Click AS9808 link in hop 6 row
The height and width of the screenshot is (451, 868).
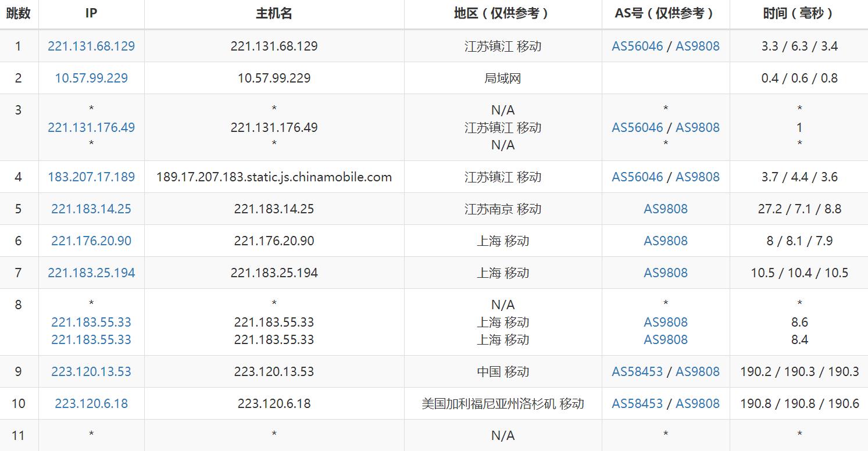666,241
